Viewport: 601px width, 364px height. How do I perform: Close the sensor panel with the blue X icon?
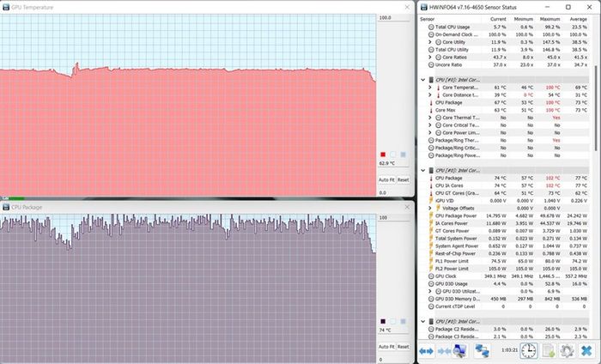tap(586, 350)
